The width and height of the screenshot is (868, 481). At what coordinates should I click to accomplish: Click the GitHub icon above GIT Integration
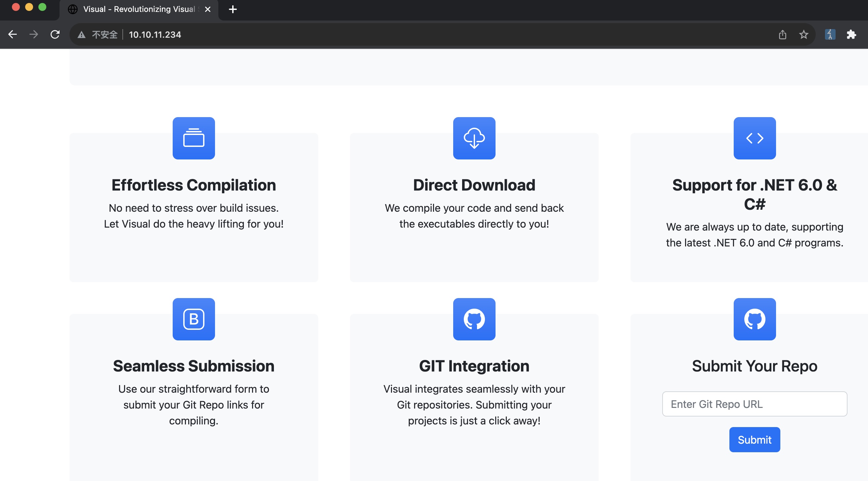pos(474,319)
